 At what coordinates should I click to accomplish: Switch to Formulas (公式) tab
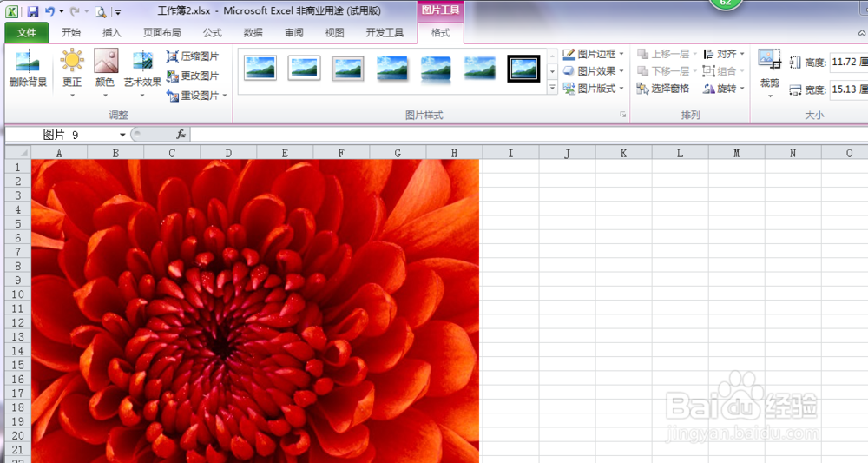pyautogui.click(x=212, y=33)
